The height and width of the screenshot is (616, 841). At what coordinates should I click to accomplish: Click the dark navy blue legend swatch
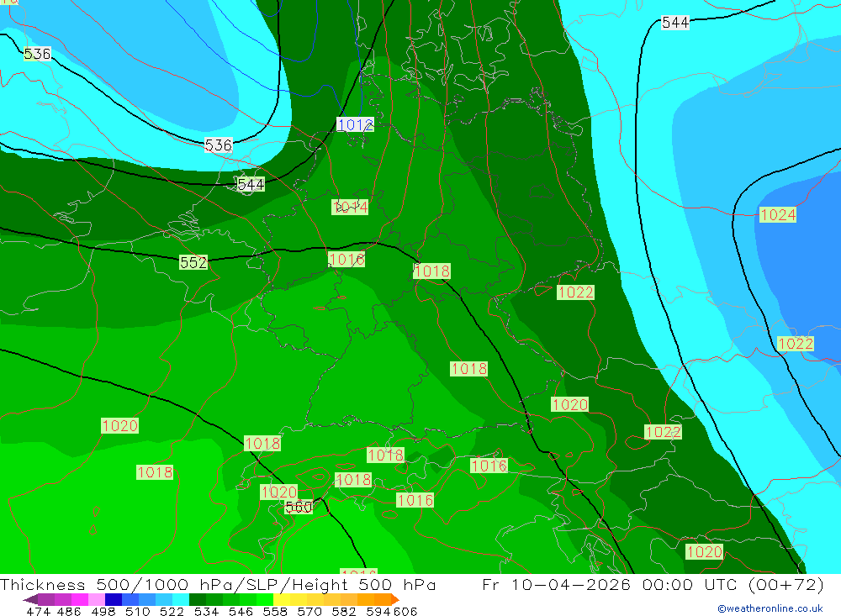114,599
